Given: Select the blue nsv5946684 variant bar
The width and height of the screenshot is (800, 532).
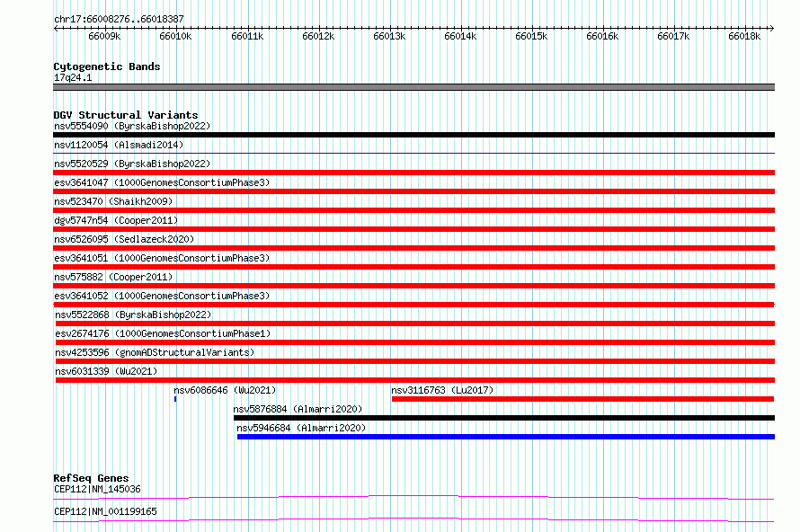Looking at the screenshot, I should pyautogui.click(x=506, y=437).
